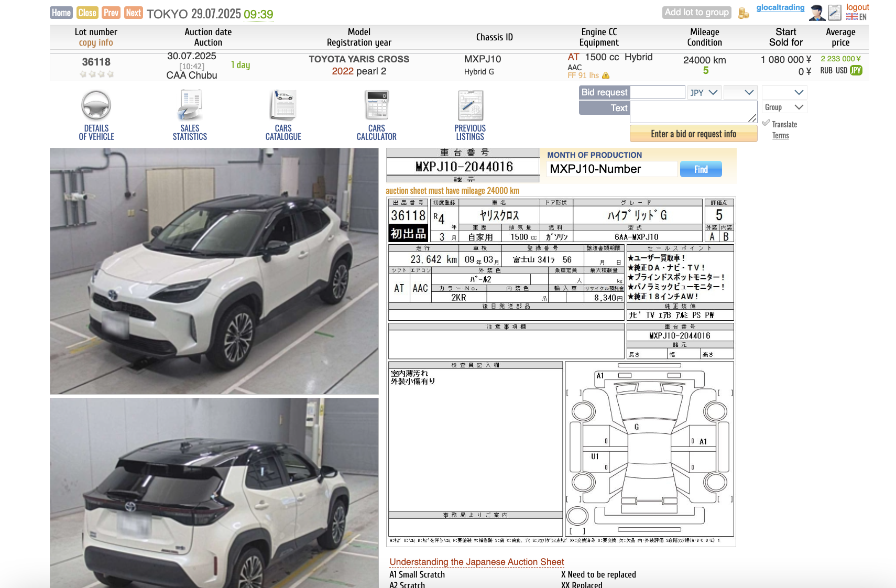The image size is (896, 588).
Task: Click the average price 2 233 000 ¥
Action: 840,59
